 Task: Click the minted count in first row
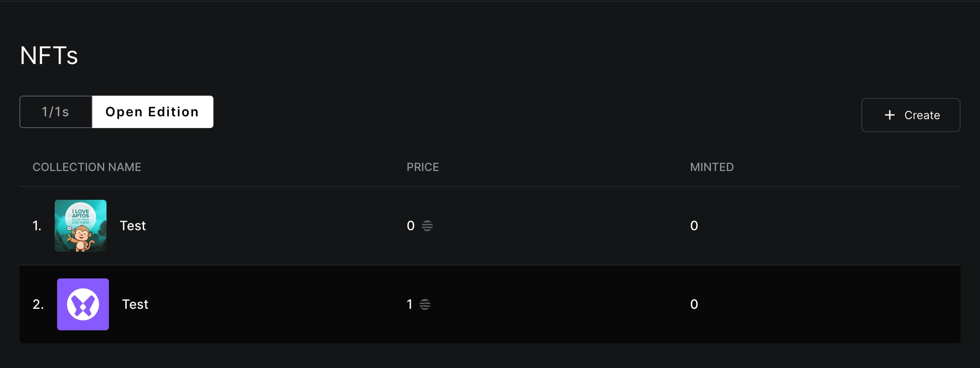click(x=694, y=226)
